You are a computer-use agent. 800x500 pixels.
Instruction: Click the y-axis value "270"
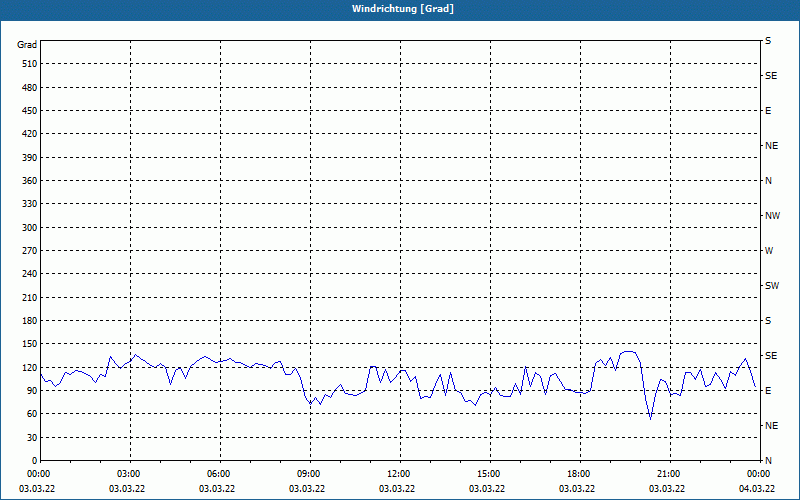[x=30, y=251]
